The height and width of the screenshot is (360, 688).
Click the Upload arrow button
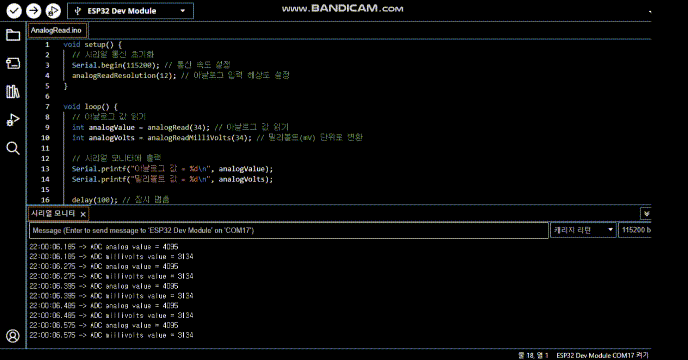click(x=33, y=11)
